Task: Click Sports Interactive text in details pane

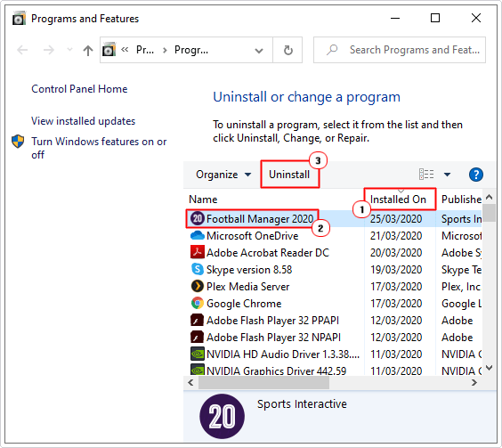Action: pyautogui.click(x=302, y=403)
